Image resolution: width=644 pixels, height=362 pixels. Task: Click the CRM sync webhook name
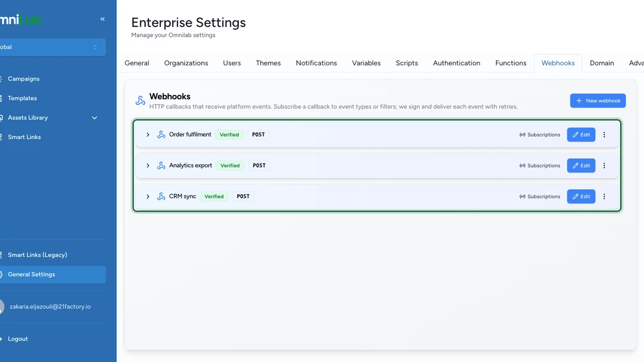(182, 196)
